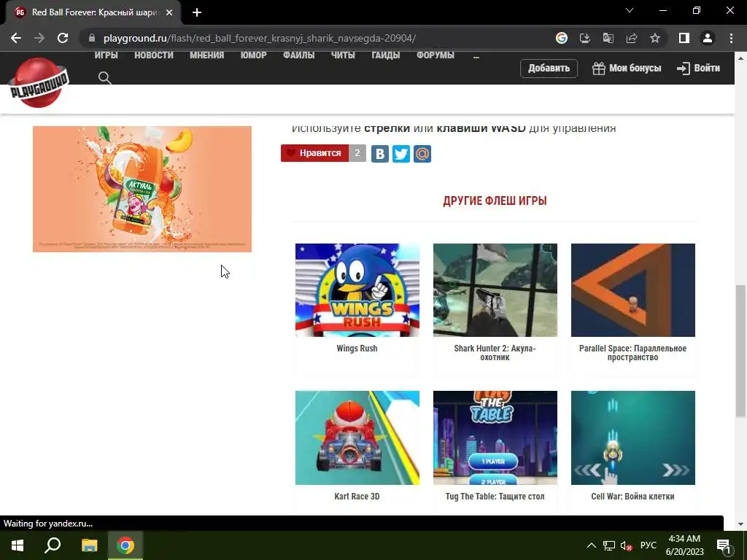This screenshot has width=747, height=560.
Task: Click the Wings Rush title link
Action: (357, 349)
